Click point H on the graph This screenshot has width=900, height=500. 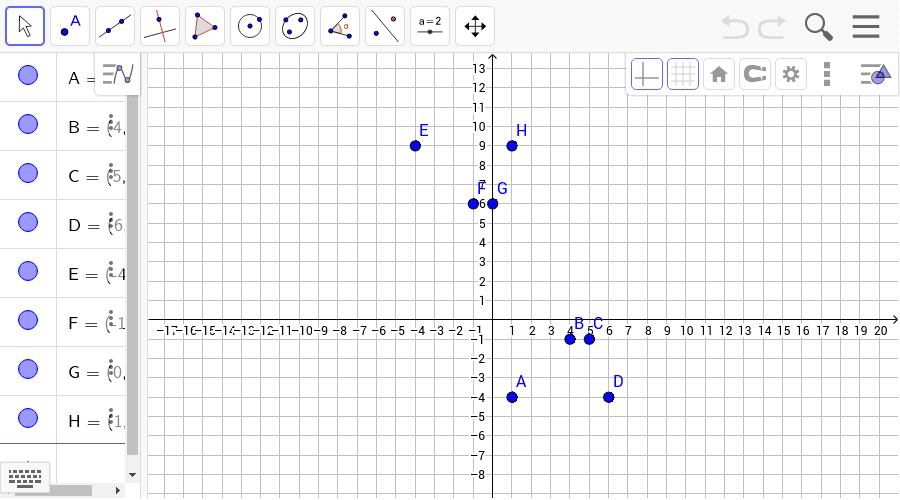pyautogui.click(x=512, y=146)
